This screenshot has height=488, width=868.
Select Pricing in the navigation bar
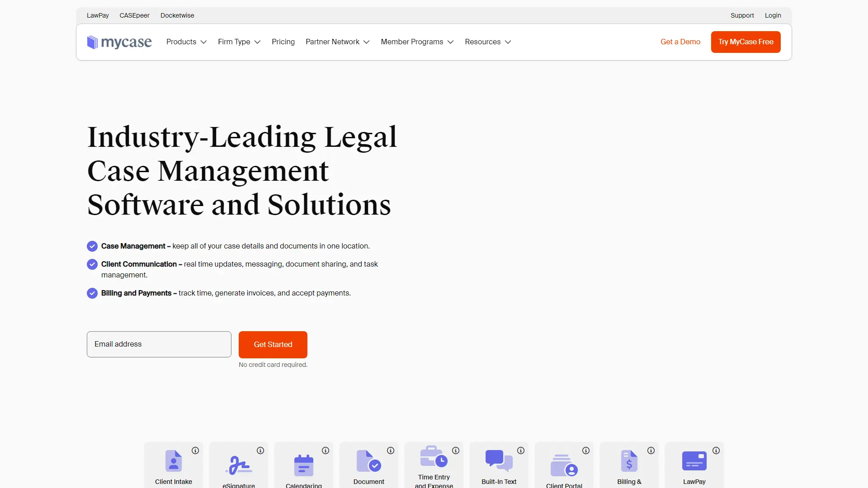coord(283,42)
